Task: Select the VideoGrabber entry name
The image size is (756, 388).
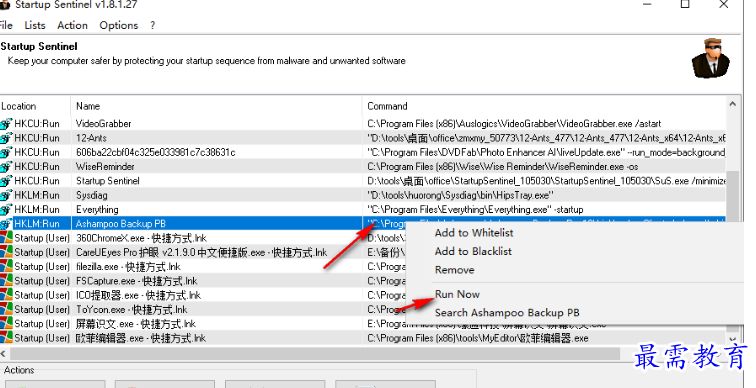Action: click(104, 123)
